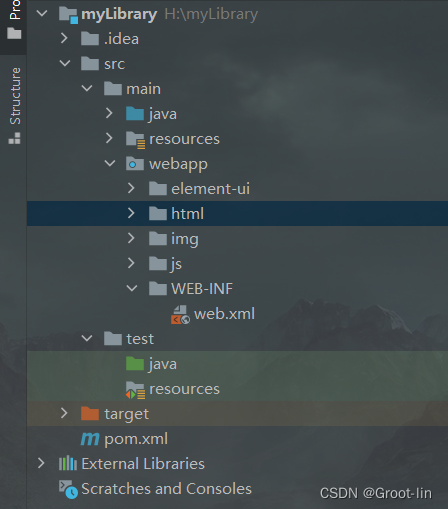448x509 pixels.
Task: Select the webapp row label
Action: (178, 165)
